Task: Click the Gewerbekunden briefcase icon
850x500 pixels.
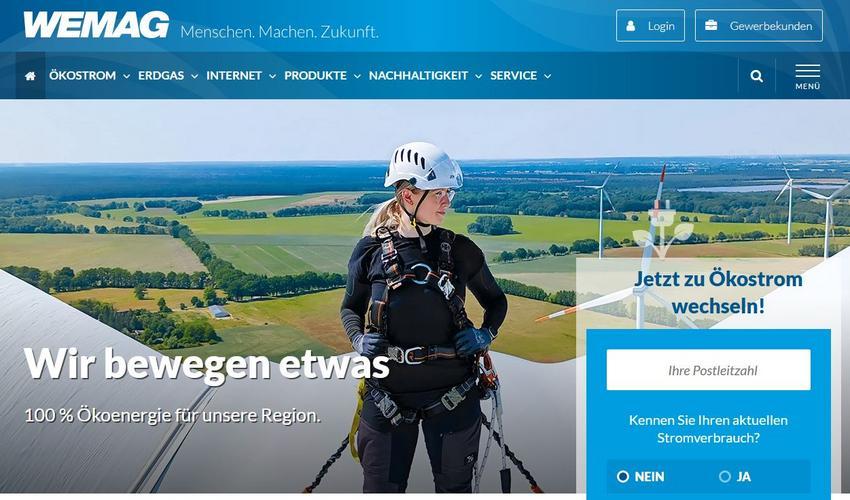Action: point(711,25)
